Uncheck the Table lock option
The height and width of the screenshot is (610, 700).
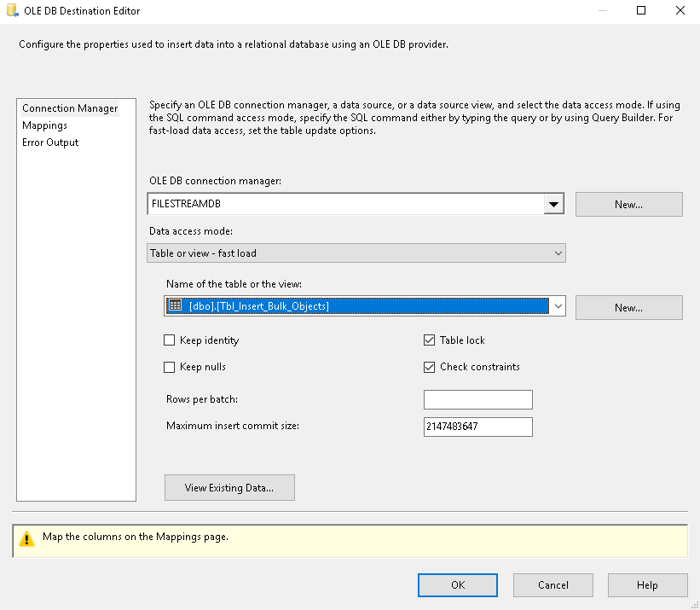(x=429, y=340)
